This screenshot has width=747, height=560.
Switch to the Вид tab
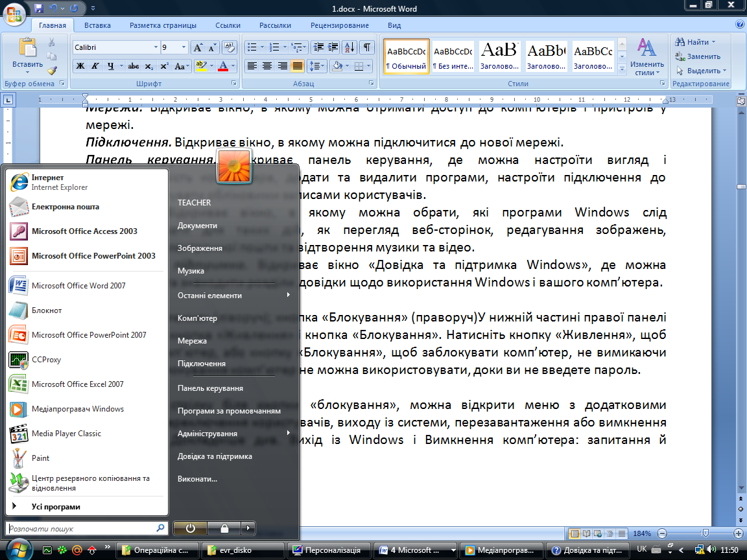pos(394,25)
